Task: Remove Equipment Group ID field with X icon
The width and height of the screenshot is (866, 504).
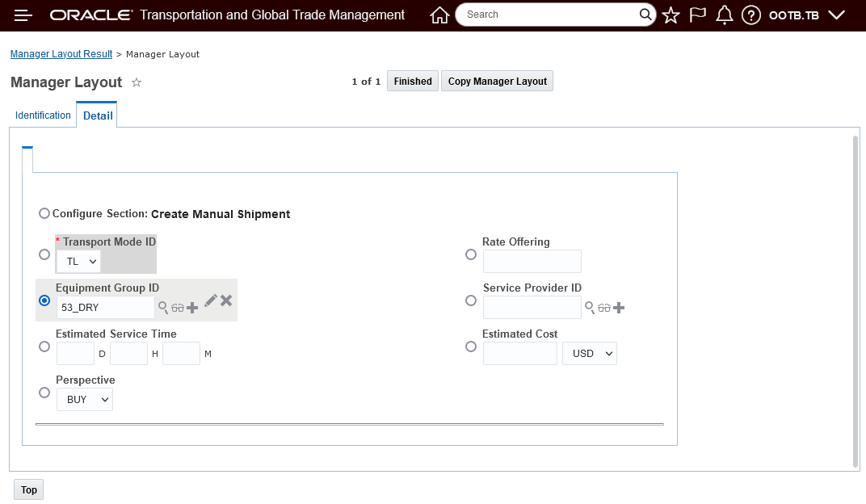Action: [x=226, y=300]
